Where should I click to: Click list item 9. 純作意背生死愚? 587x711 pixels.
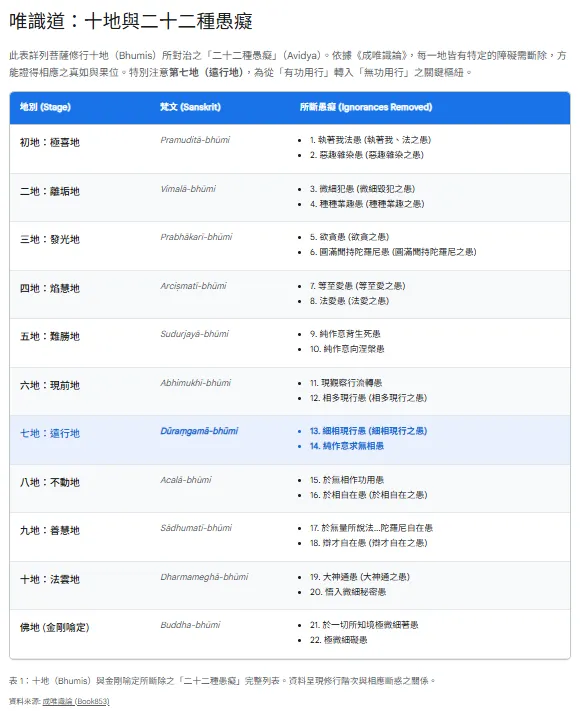click(345, 334)
